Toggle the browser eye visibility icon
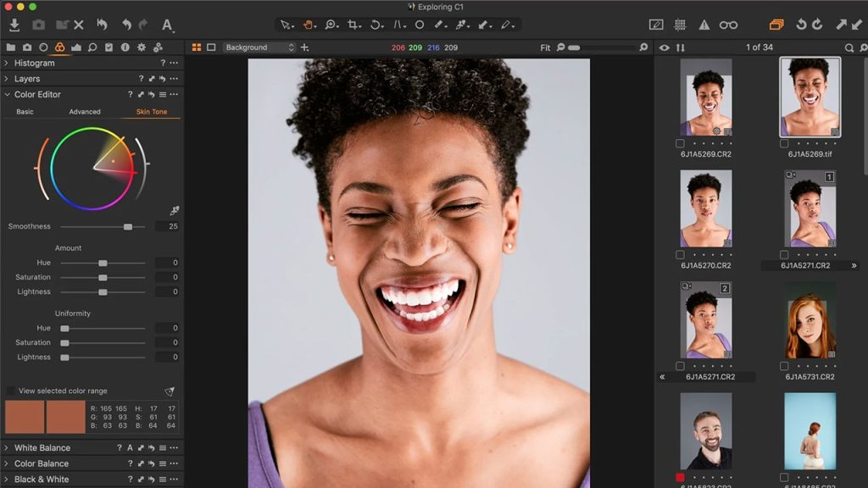 pos(664,47)
